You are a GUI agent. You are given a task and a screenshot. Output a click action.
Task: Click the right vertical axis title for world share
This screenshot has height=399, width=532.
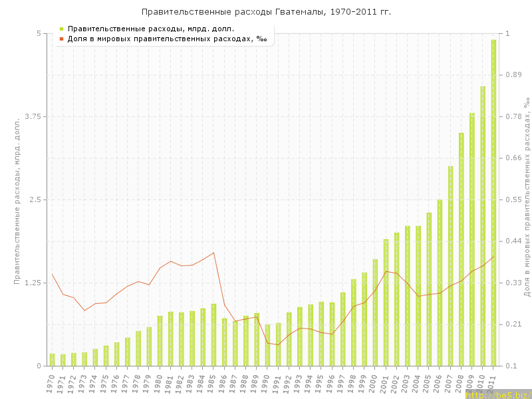526,199
